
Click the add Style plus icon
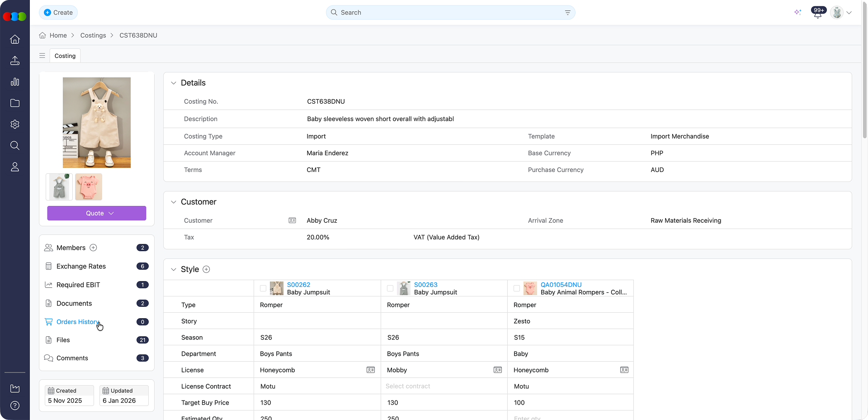[206, 269]
